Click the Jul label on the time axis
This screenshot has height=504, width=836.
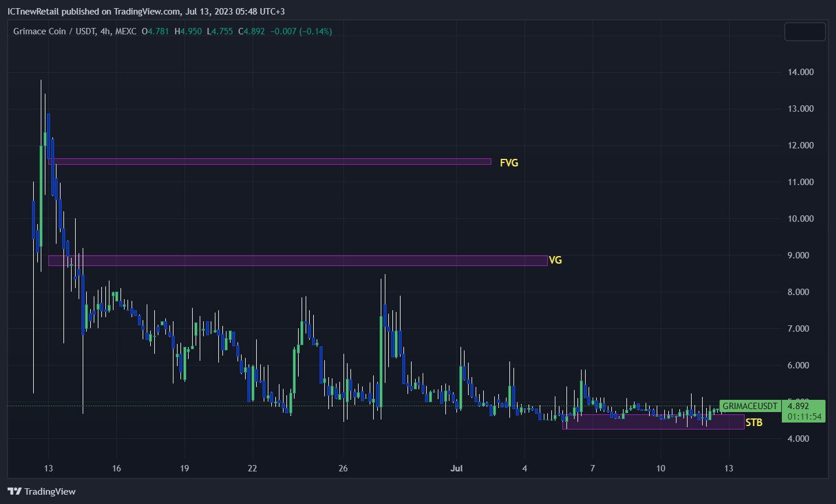click(x=456, y=468)
